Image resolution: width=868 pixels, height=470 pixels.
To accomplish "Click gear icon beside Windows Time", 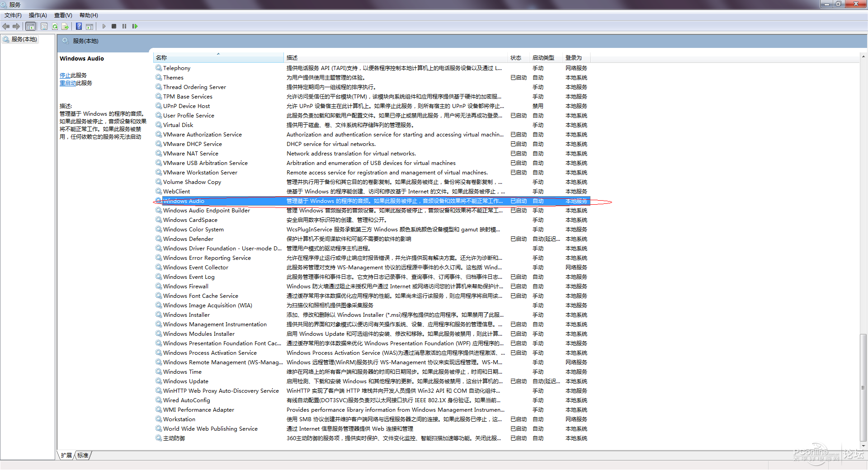I will (159, 371).
